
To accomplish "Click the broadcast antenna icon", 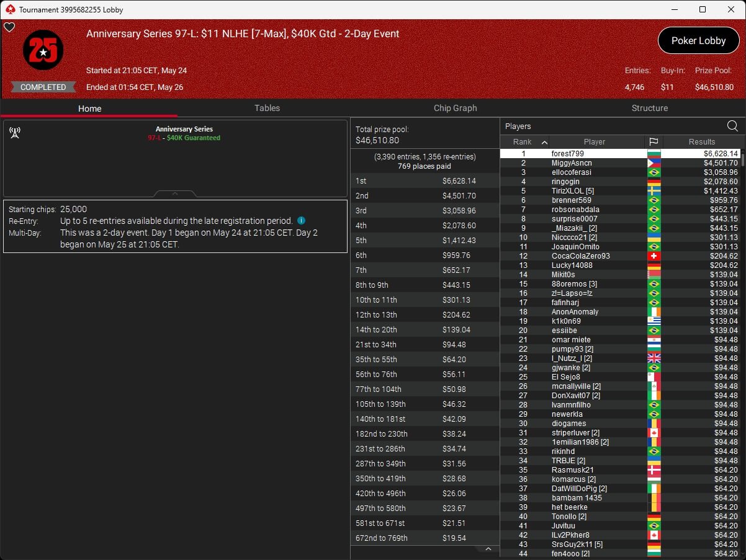I will [15, 133].
